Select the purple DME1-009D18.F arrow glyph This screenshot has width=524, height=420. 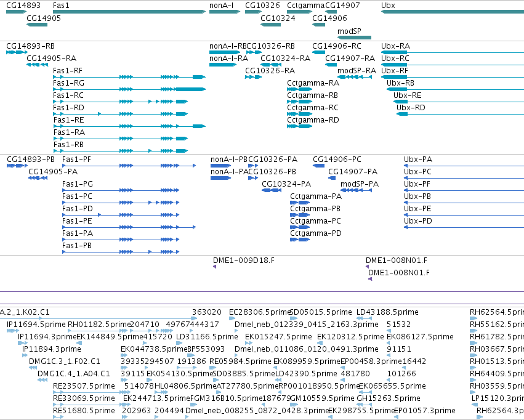pyautogui.click(x=214, y=267)
